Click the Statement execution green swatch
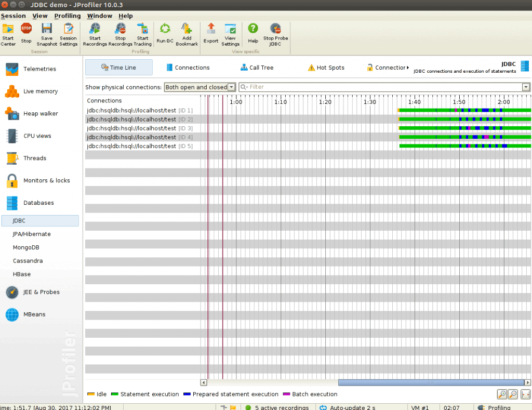Screen dimensions: 532x410 pyautogui.click(x=115, y=394)
